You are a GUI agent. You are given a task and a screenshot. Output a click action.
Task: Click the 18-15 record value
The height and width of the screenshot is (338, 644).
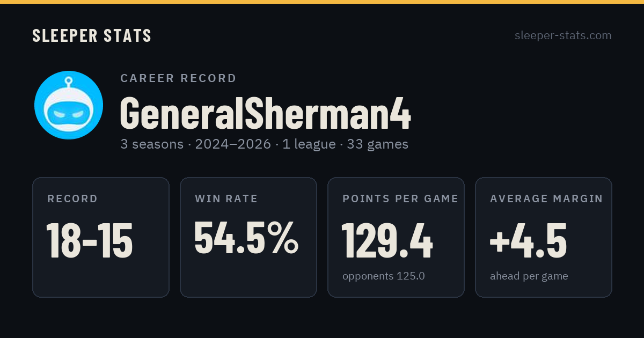[90, 241]
